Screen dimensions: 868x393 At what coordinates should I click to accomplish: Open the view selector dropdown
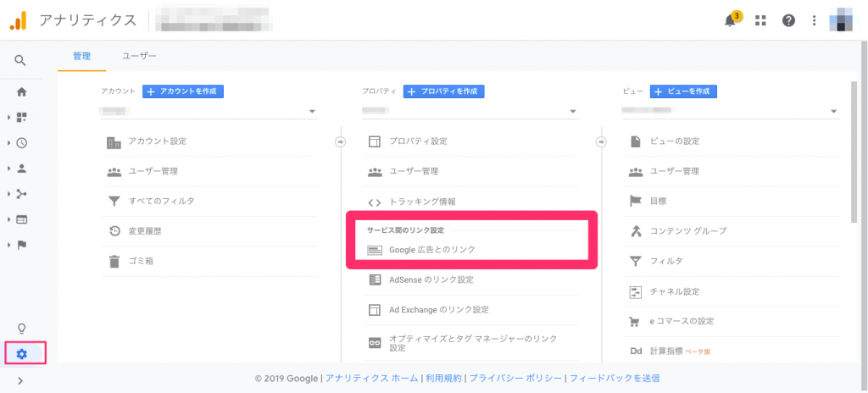730,111
